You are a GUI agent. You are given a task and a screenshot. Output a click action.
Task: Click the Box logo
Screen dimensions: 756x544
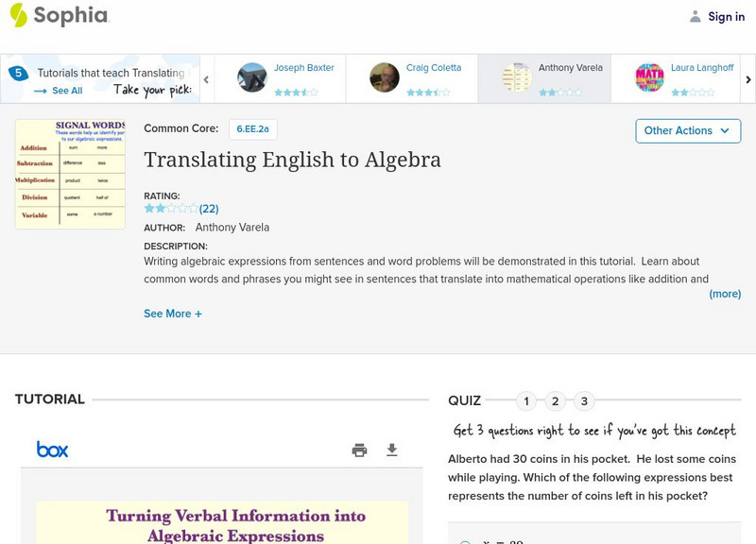(52, 450)
